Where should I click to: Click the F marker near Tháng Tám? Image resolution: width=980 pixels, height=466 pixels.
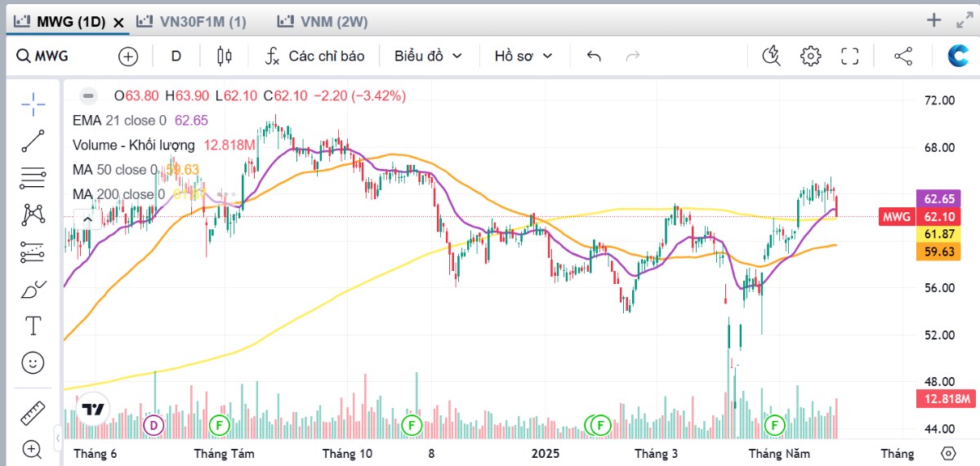pos(219,425)
